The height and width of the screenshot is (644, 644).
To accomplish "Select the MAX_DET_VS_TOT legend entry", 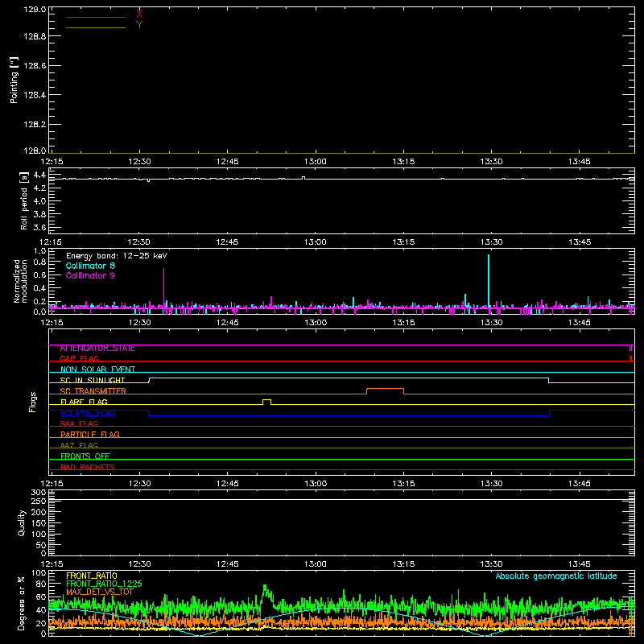I will 100,592.
